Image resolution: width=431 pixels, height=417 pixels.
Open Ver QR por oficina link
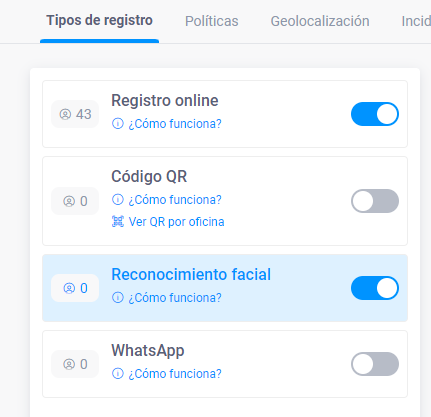pyautogui.click(x=176, y=222)
